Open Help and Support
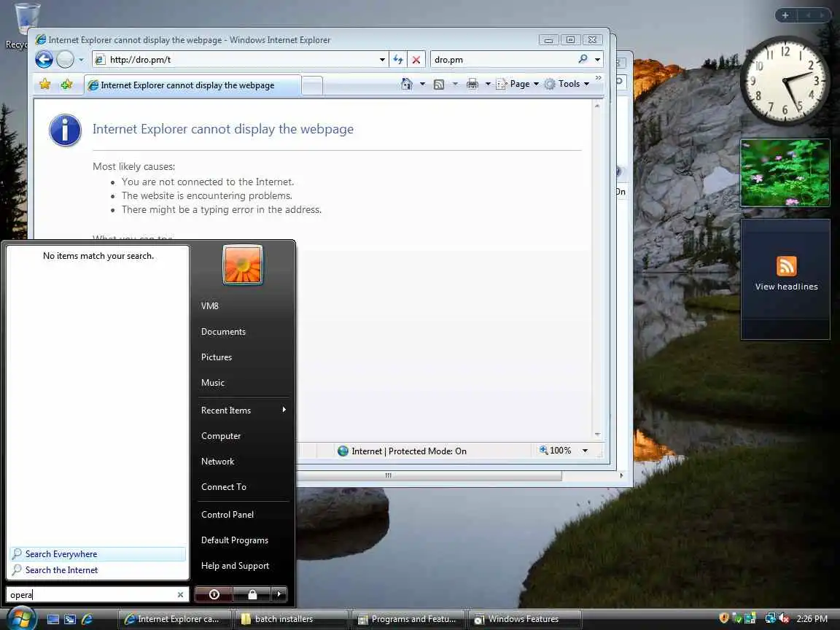 (x=236, y=566)
